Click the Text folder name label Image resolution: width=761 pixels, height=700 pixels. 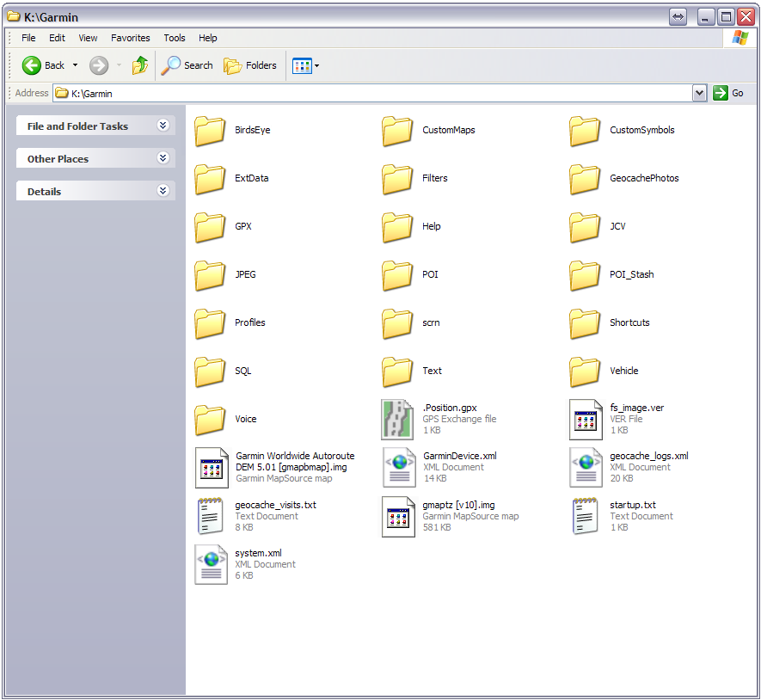point(432,371)
